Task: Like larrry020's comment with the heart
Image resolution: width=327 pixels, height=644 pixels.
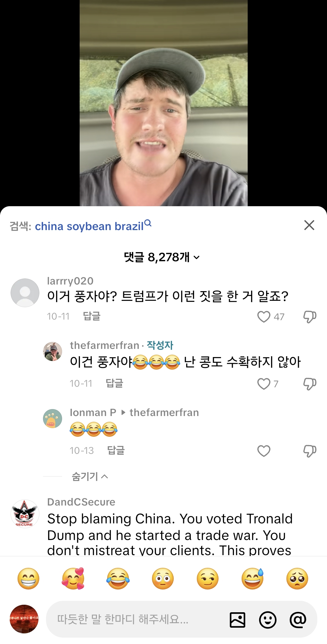Action: (x=264, y=317)
